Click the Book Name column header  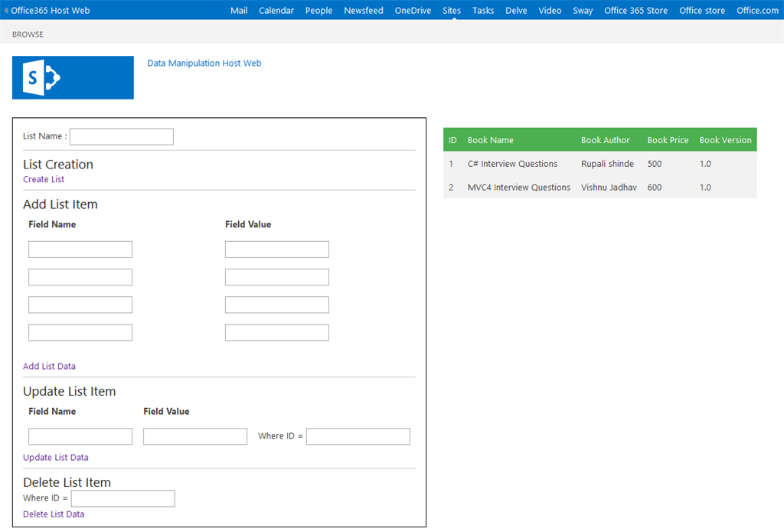point(491,140)
